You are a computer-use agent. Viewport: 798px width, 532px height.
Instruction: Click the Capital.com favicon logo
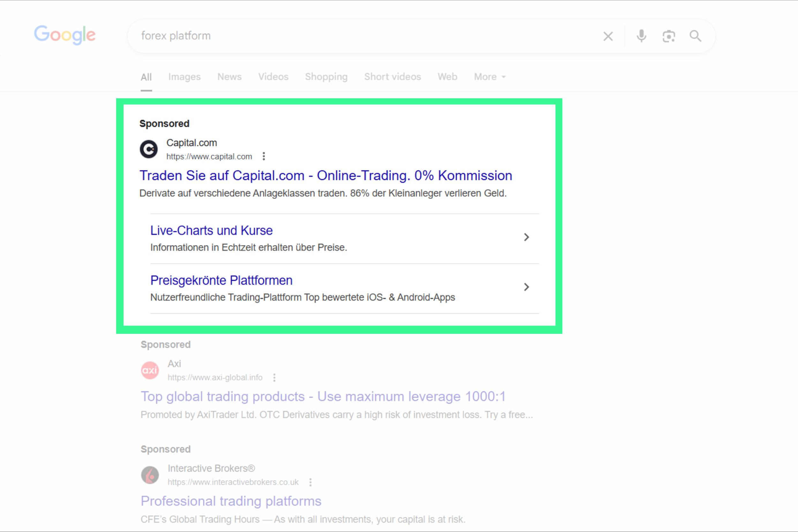[149, 149]
